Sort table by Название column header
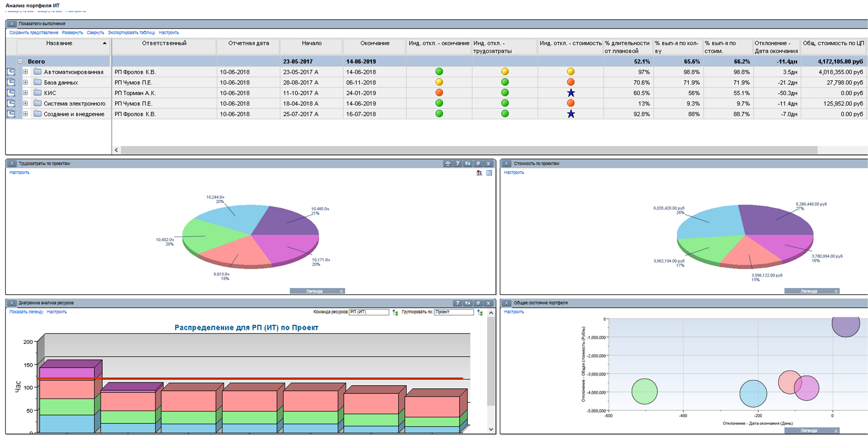 coord(59,43)
